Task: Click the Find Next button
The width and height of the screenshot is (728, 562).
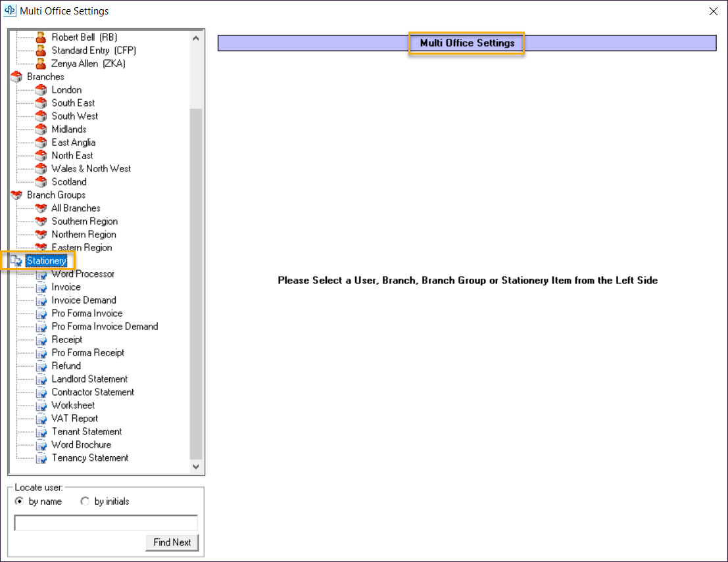Action: click(172, 542)
